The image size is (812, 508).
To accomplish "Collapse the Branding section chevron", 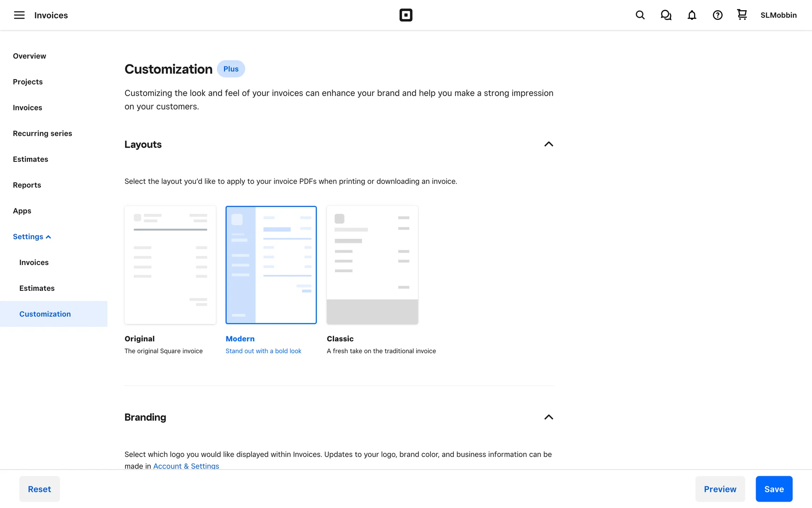I will pos(549,417).
